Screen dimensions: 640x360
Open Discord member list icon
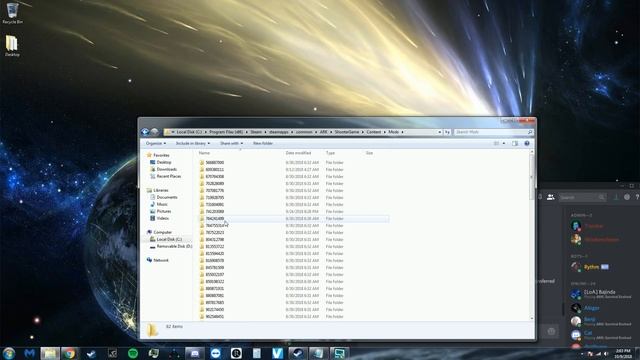click(551, 197)
